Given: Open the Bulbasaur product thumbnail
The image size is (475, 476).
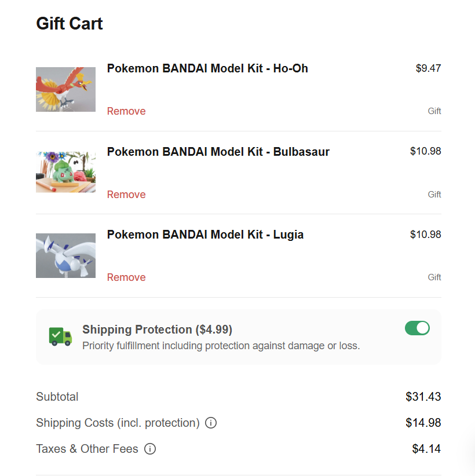Looking at the screenshot, I should coord(65,172).
